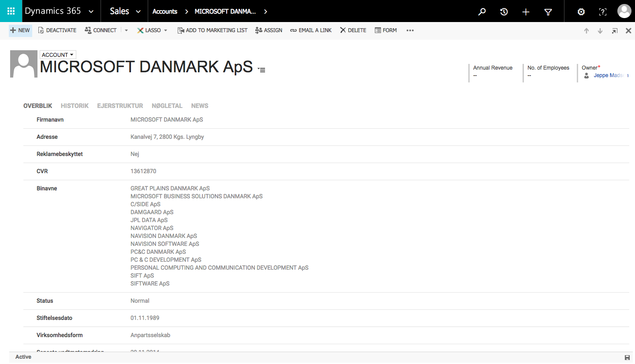The height and width of the screenshot is (364, 635).
Task: Open the advanced find filter icon
Action: point(548,12)
